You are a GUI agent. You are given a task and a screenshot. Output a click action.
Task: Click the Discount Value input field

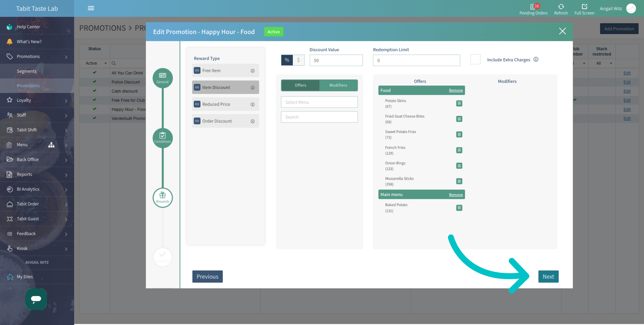336,60
